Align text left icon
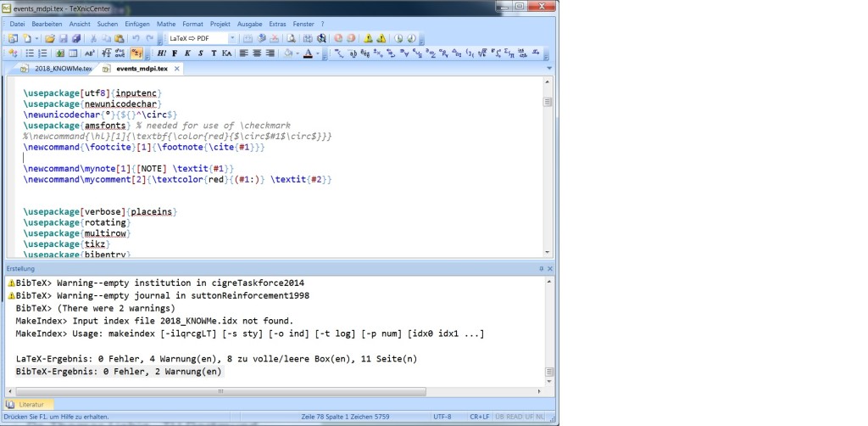 [x=243, y=53]
